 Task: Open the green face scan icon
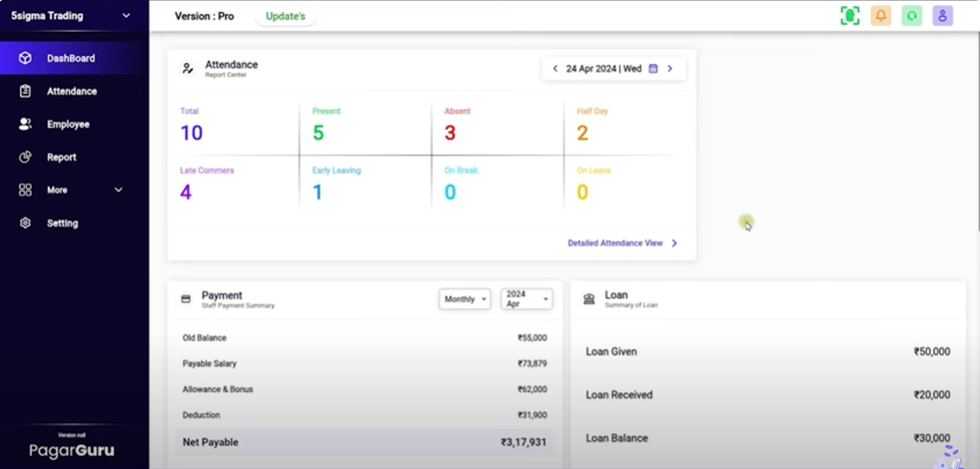pyautogui.click(x=850, y=16)
